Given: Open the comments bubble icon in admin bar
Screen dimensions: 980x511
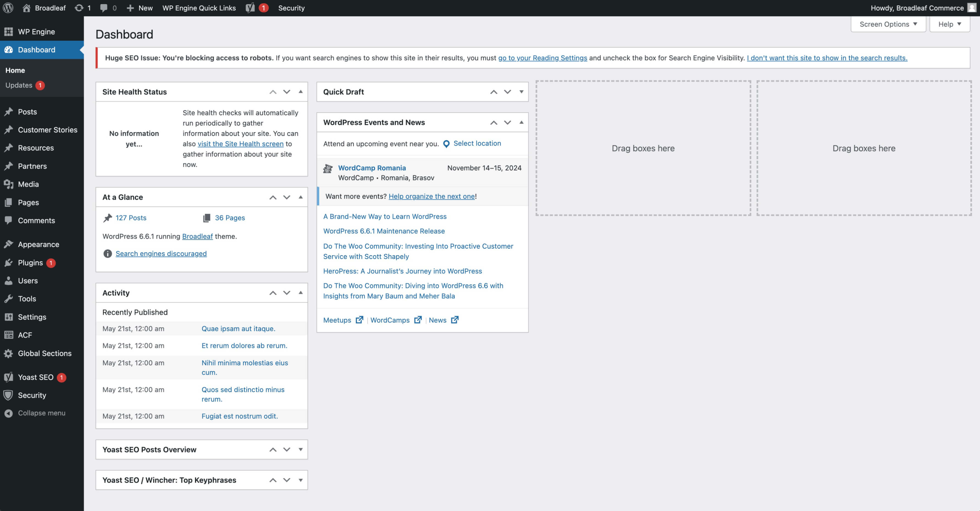Looking at the screenshot, I should tap(104, 8).
